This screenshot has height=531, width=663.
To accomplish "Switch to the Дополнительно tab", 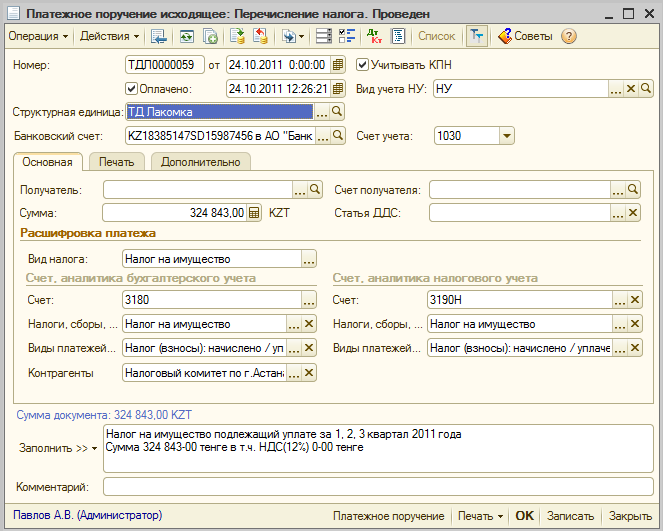I will [x=200, y=162].
